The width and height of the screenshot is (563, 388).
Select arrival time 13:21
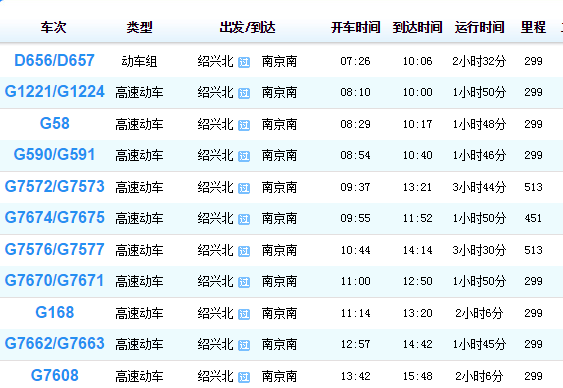pyautogui.click(x=417, y=187)
